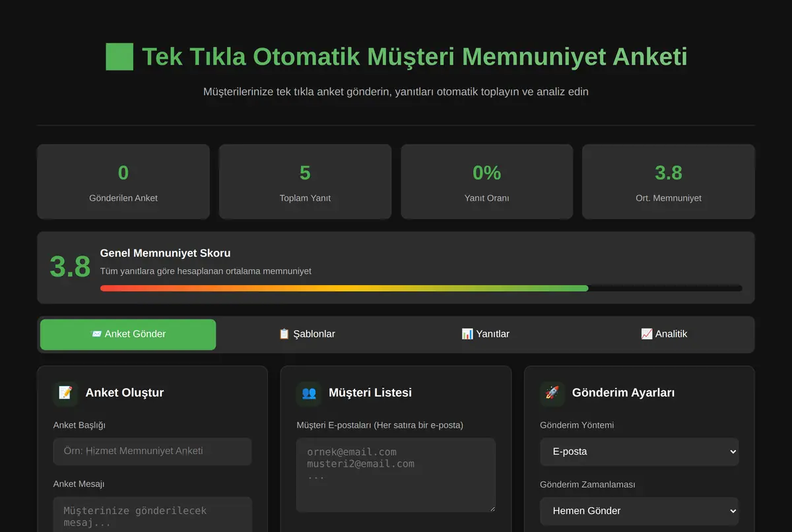Viewport: 792px width, 532px height.
Task: Click the Anket Oluştur heading
Action: pyautogui.click(x=125, y=393)
